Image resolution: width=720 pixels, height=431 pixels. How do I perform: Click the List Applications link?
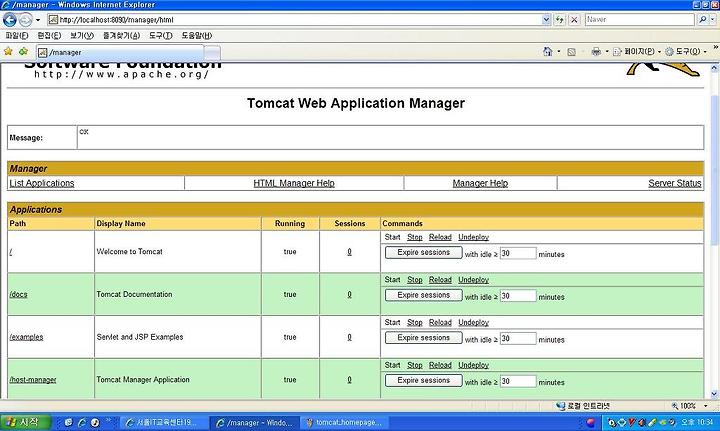click(x=41, y=183)
